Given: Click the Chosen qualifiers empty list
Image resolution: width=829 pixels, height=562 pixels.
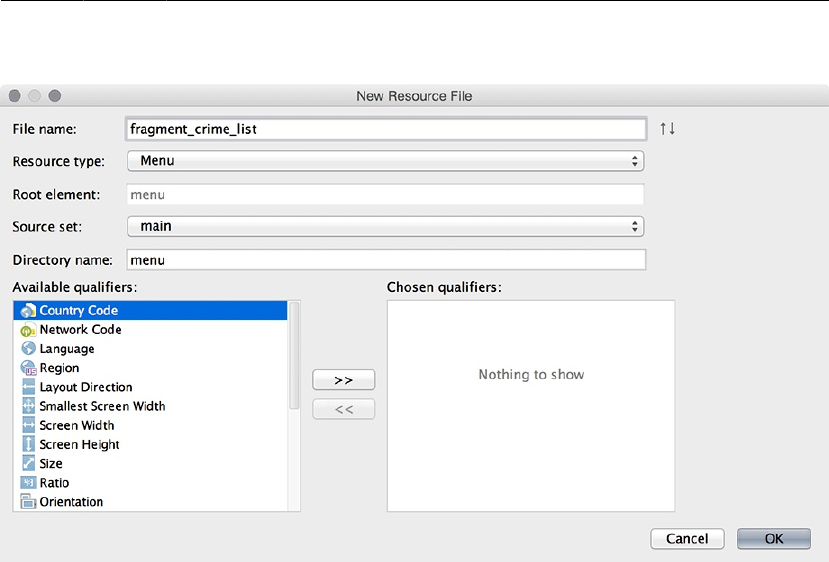Looking at the screenshot, I should pyautogui.click(x=531, y=406).
